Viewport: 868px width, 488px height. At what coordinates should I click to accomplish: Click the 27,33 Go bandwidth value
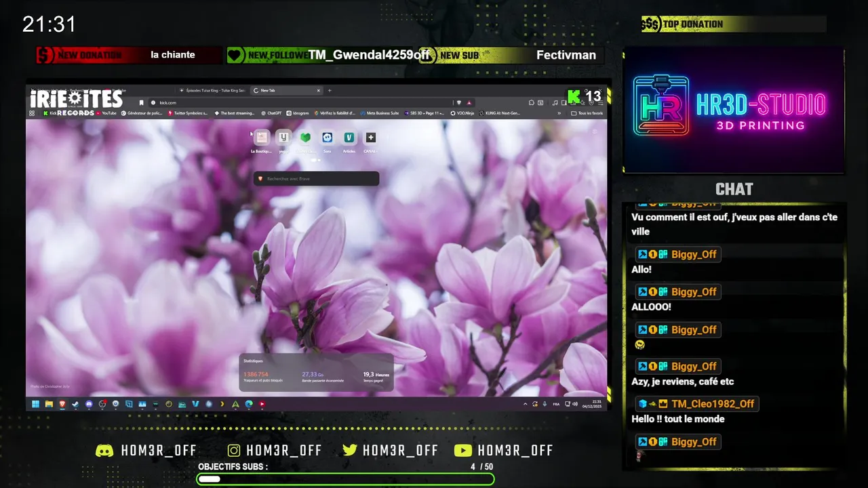(x=313, y=374)
